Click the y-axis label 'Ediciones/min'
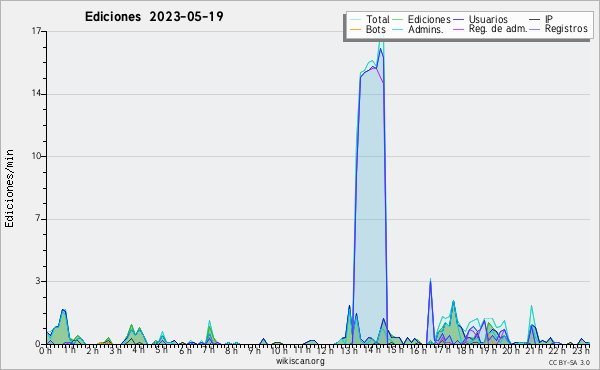This screenshot has width=600, height=370. point(9,188)
